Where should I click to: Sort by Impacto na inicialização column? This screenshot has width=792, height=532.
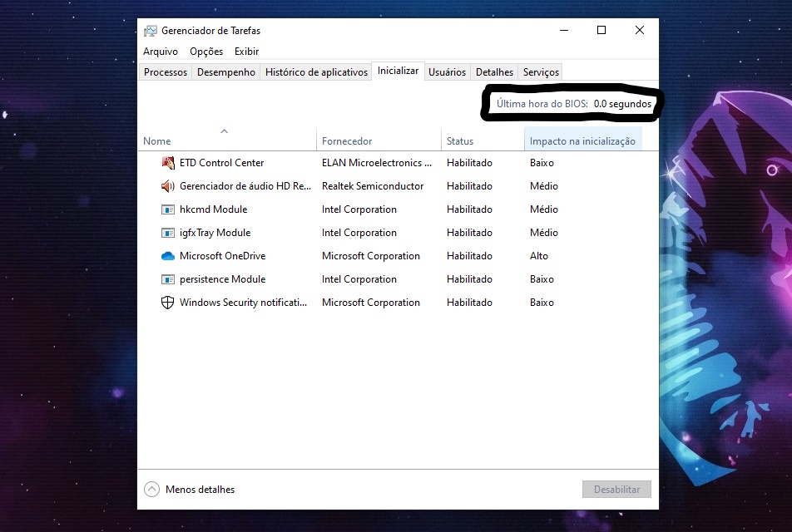click(x=583, y=140)
